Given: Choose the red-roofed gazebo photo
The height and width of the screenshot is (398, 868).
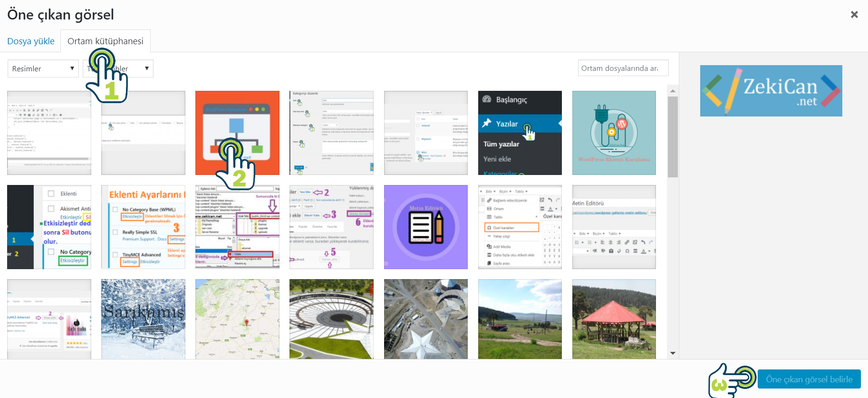Looking at the screenshot, I should coord(614,319).
